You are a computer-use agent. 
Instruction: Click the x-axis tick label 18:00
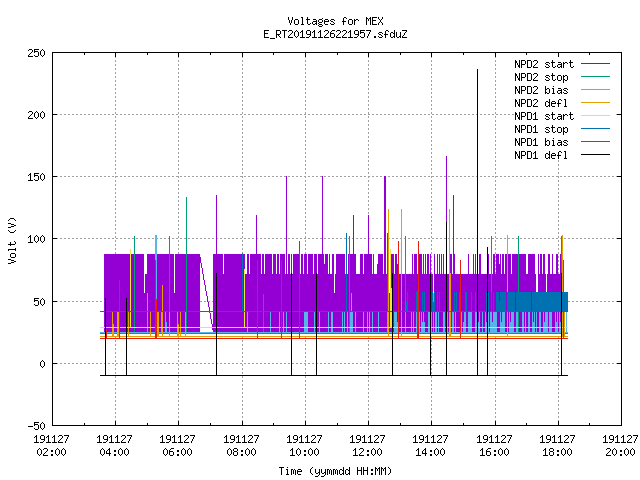[558, 453]
